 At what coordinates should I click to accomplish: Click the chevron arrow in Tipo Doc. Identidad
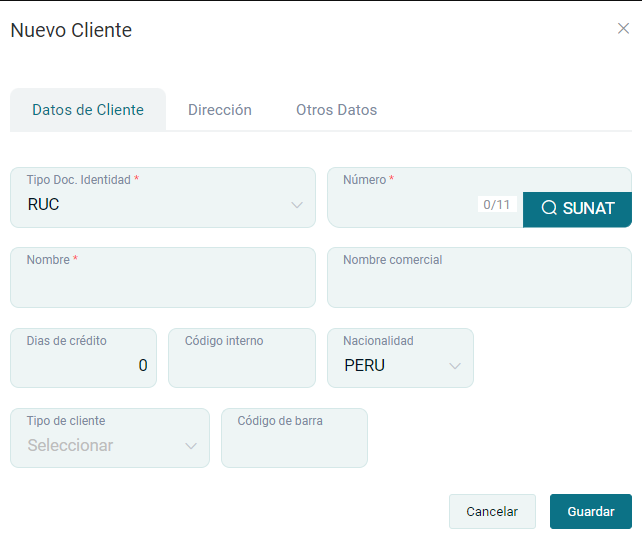pos(297,205)
